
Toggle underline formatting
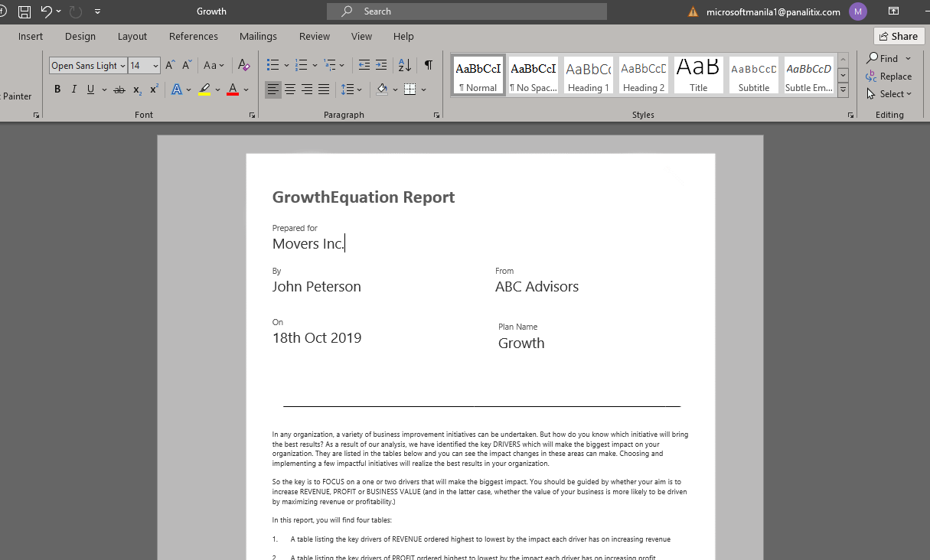90,90
